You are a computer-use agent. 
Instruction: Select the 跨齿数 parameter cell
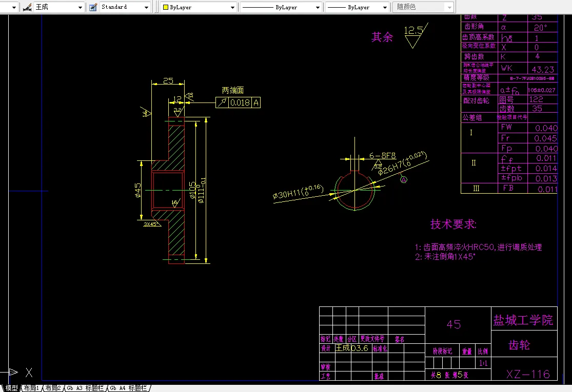(479, 57)
